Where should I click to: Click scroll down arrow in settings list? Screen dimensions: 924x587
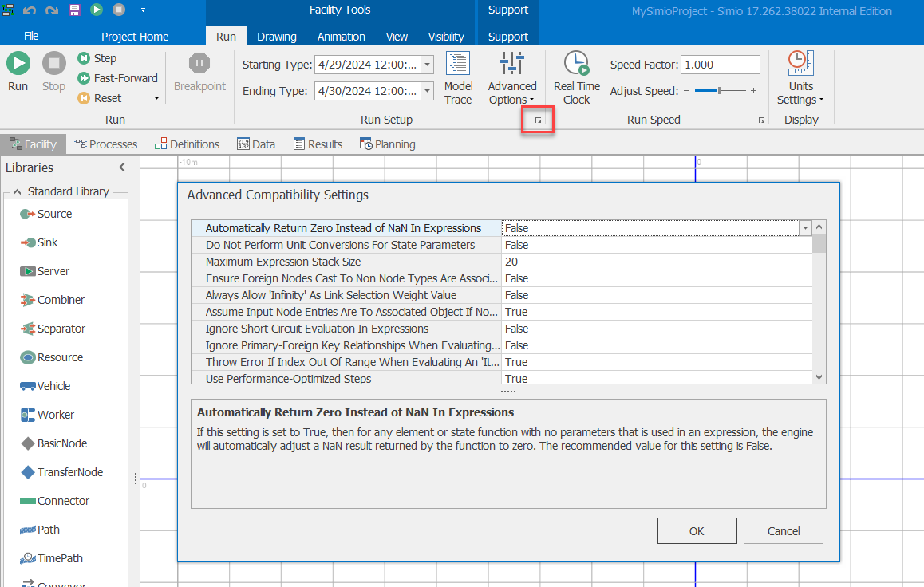tap(819, 377)
